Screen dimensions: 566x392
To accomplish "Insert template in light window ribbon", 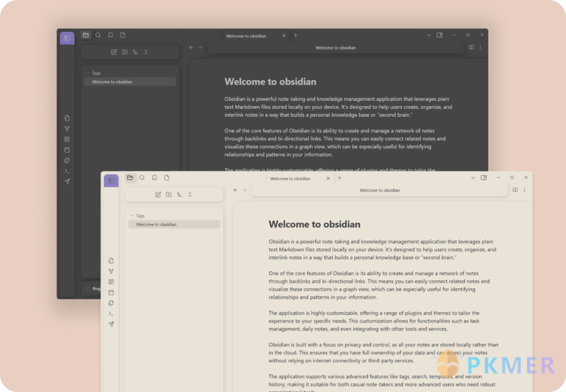I will pyautogui.click(x=111, y=303).
